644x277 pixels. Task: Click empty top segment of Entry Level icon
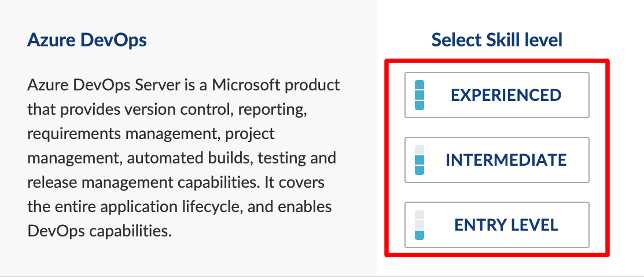(x=420, y=215)
